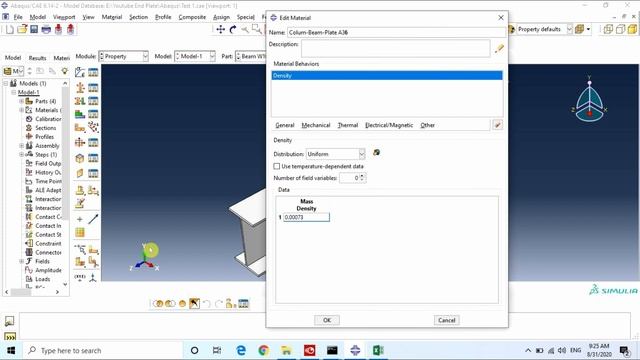Click the delete behavior icon right of Other
640x360 pixels.
[498, 125]
